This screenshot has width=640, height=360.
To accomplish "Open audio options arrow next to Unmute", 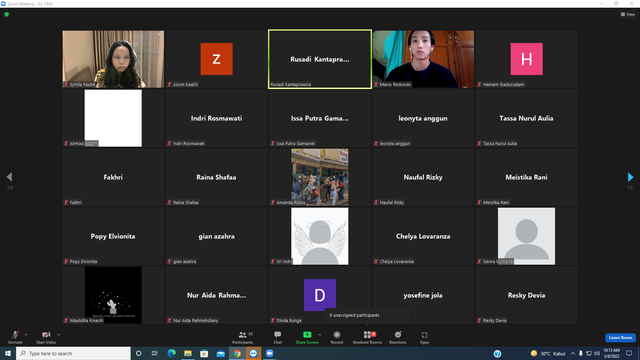I will coord(26,335).
